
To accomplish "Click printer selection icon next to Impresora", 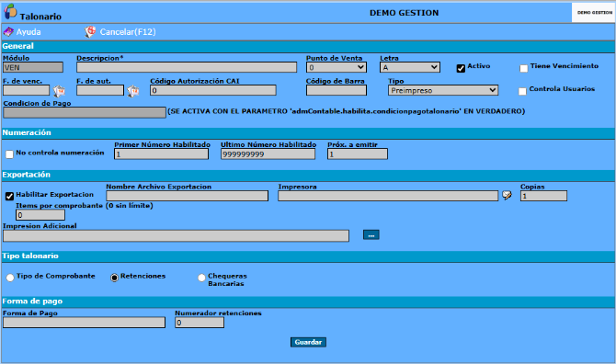I will pyautogui.click(x=507, y=195).
